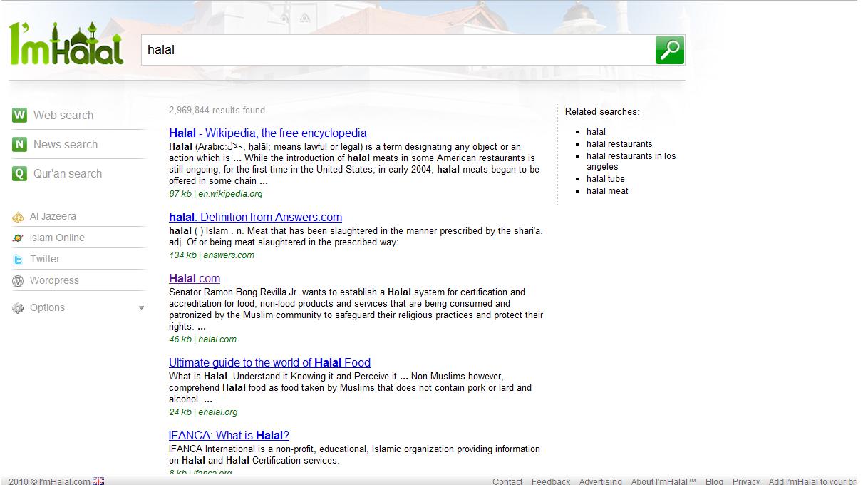The width and height of the screenshot is (868, 485).
Task: Click related search halal meat
Action: 607,190
